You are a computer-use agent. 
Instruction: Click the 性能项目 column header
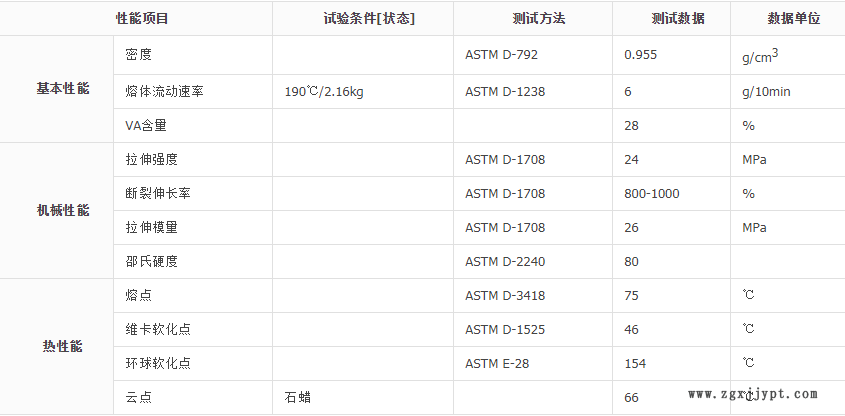coord(142,19)
